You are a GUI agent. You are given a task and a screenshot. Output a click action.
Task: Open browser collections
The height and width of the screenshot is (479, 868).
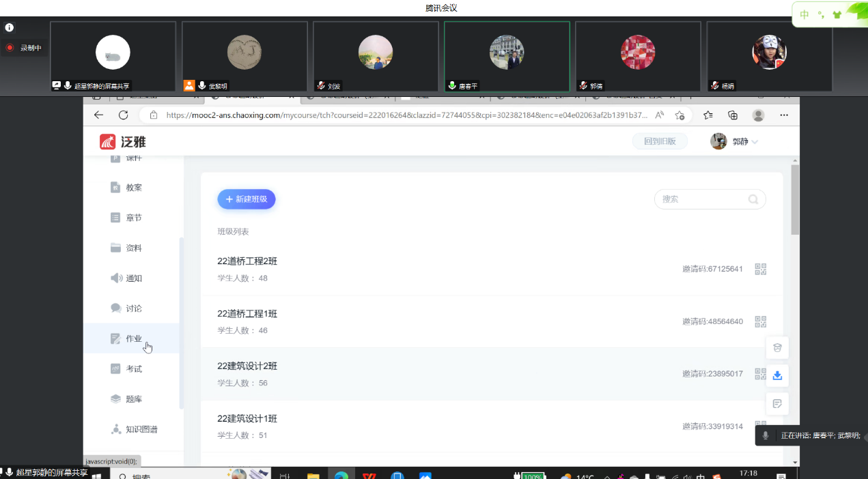(733, 115)
